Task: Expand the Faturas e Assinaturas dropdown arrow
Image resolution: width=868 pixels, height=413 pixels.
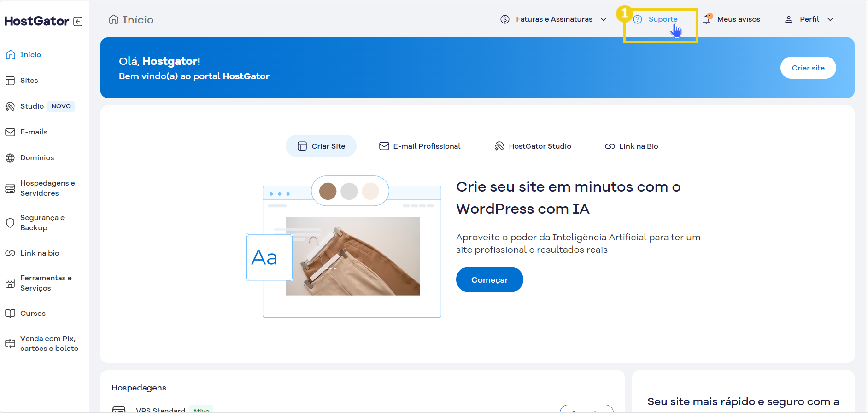Action: point(604,19)
